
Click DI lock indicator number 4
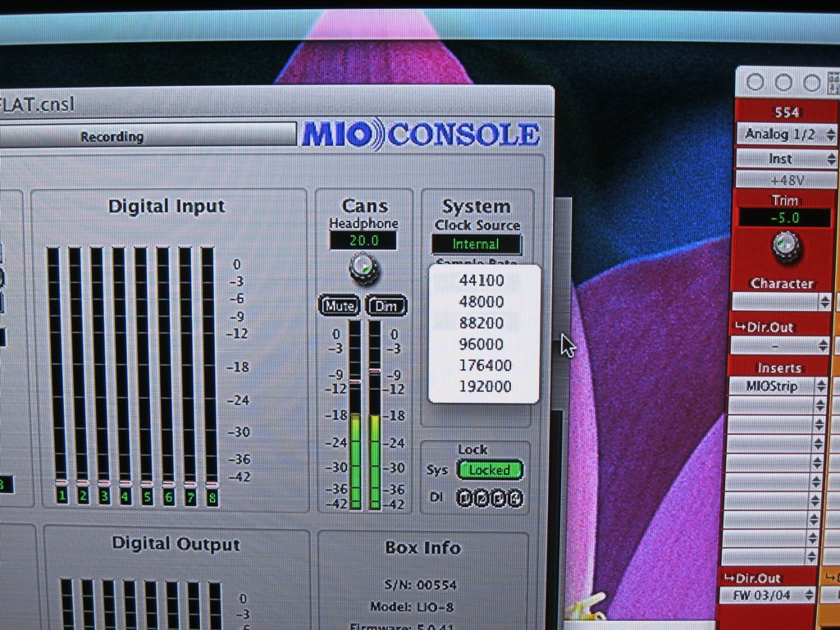pos(515,498)
